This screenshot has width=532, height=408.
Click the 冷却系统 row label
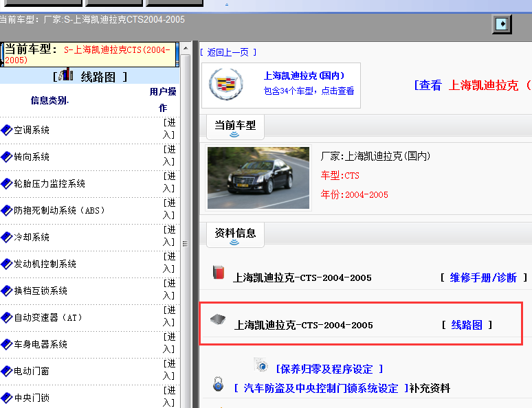tap(32, 237)
